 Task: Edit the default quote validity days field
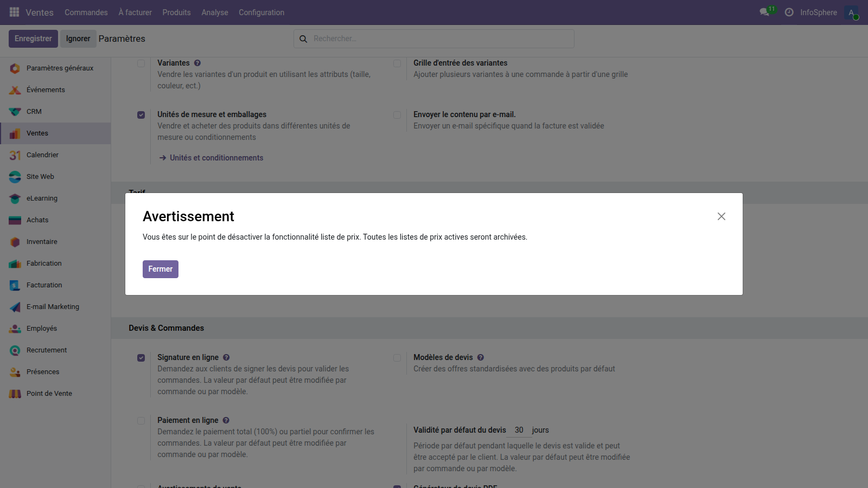tap(519, 430)
